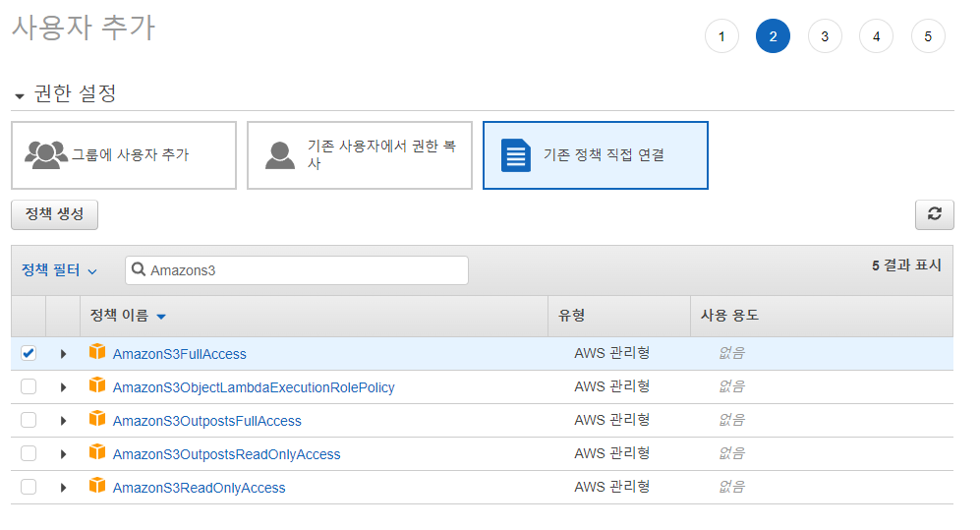
Task: Expand AmazonS3ReadOnlyAccess details arrow
Action: pyautogui.click(x=63, y=488)
